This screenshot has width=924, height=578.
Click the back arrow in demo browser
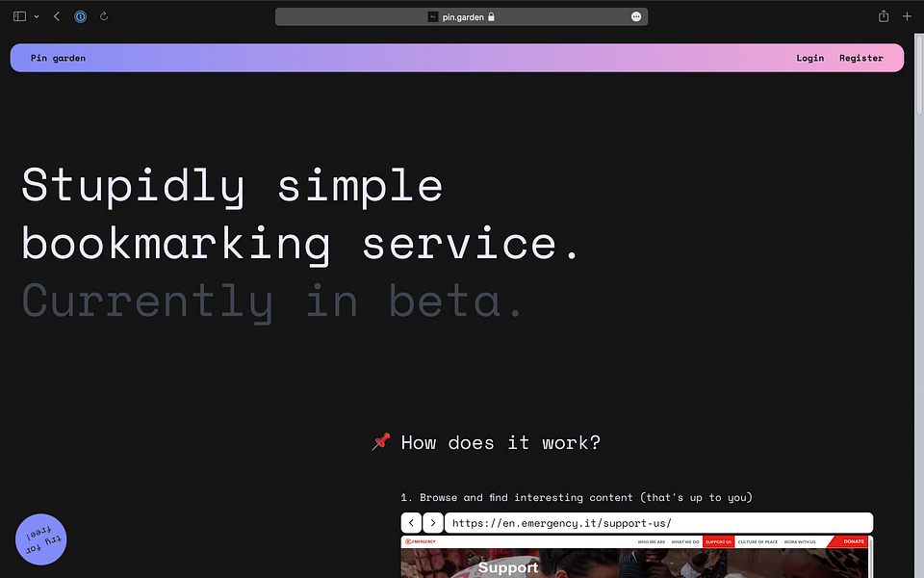411,522
